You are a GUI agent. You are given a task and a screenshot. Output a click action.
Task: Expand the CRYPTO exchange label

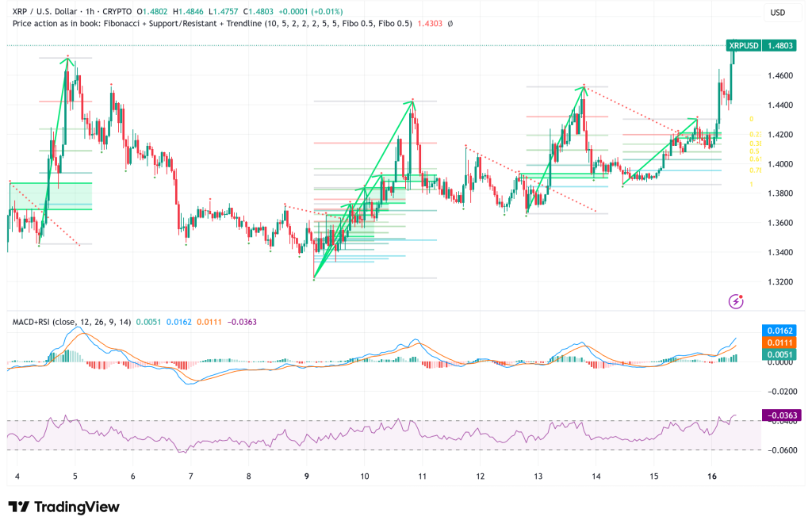tap(117, 12)
